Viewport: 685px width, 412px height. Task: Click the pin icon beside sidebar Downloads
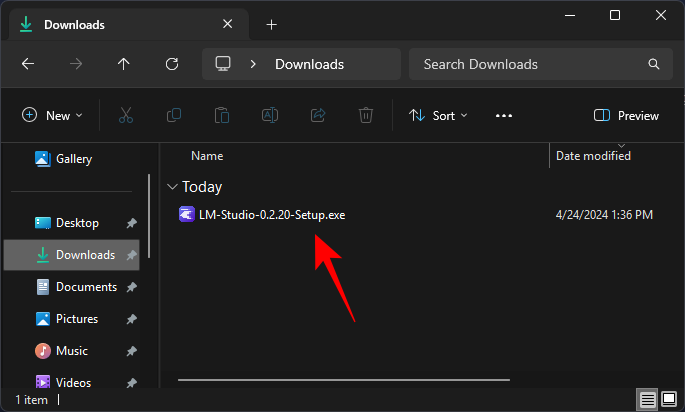pyautogui.click(x=131, y=255)
